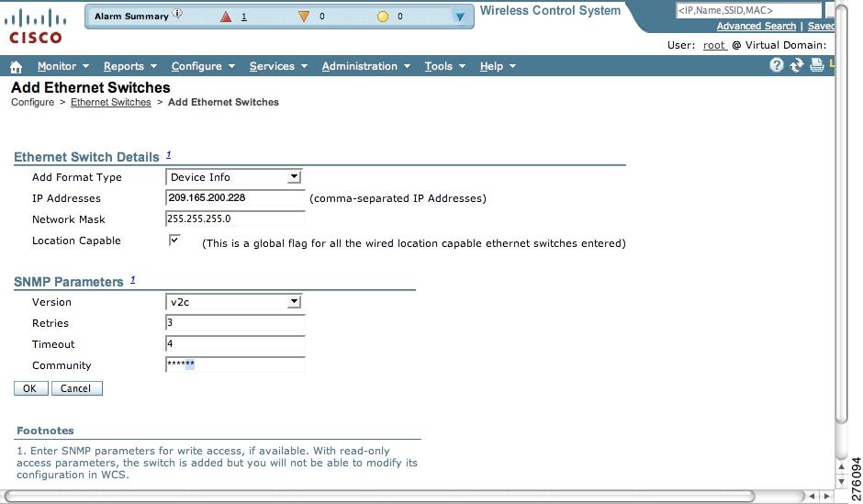Print this page using the printer icon
This screenshot has width=863, height=504.
point(817,65)
